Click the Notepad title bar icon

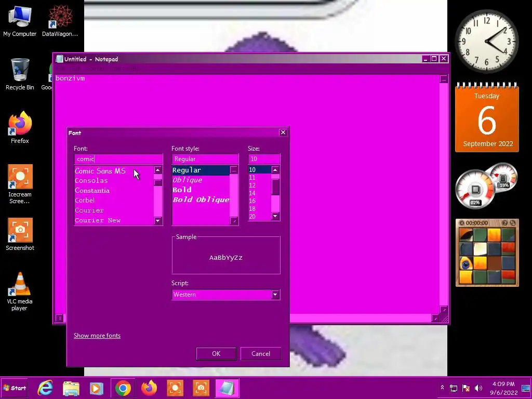(59, 59)
